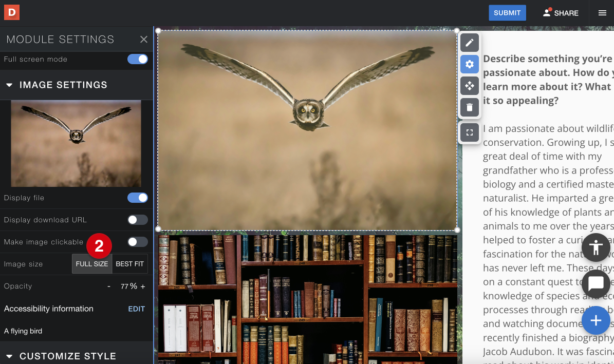The image size is (614, 364).
Task: Click the orange D logo icon
Action: (x=12, y=12)
